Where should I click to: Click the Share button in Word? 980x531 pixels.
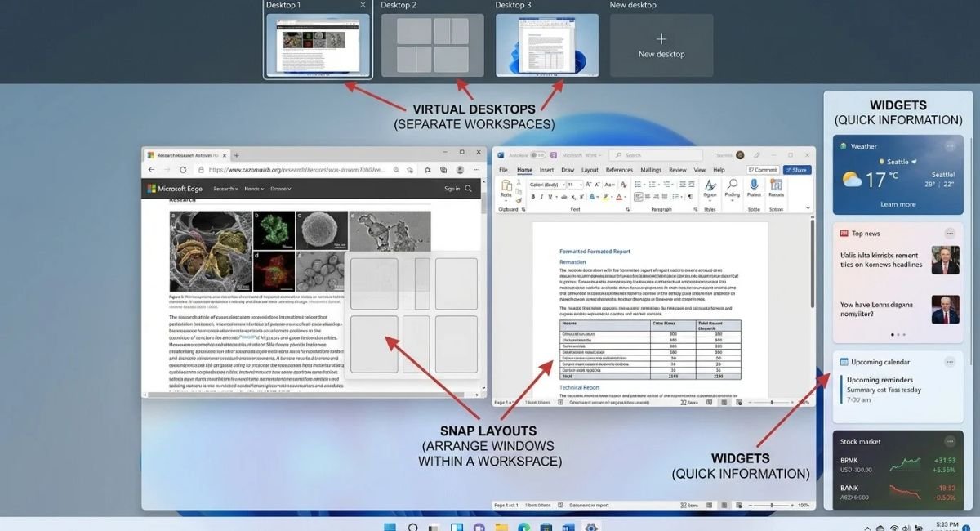coord(796,170)
